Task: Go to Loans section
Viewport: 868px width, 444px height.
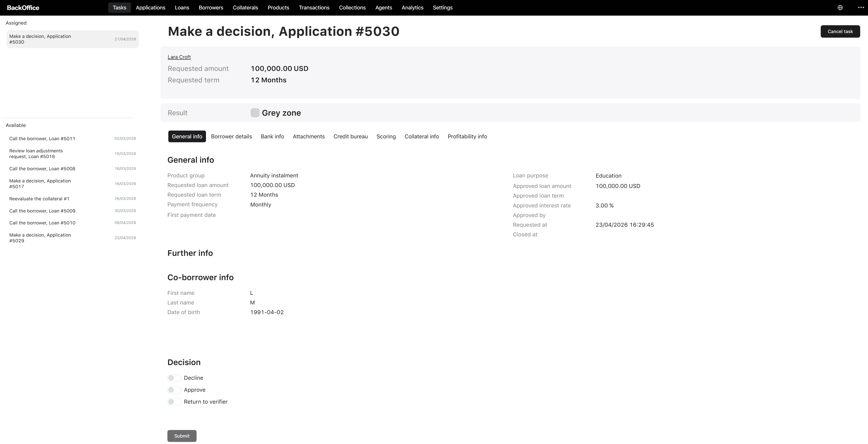Action: click(x=182, y=8)
